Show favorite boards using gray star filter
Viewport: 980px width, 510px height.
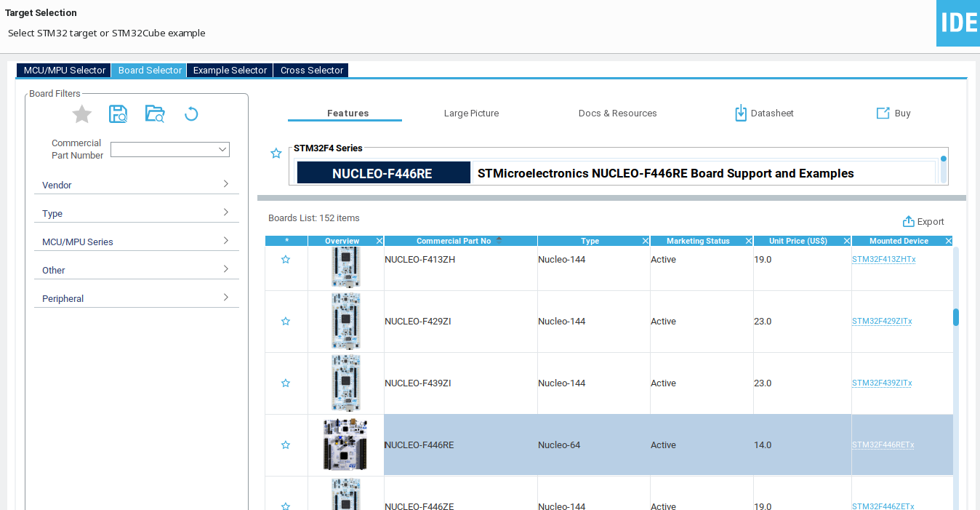pyautogui.click(x=82, y=114)
